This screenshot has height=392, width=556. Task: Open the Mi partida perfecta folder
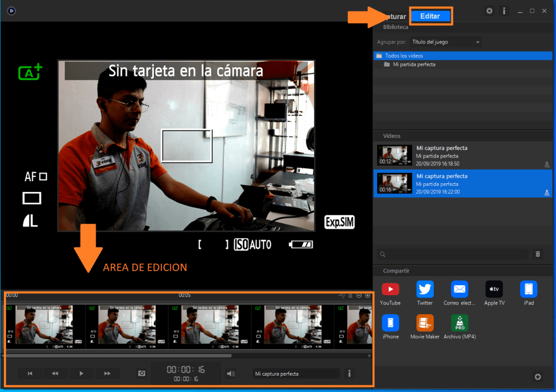(x=414, y=65)
